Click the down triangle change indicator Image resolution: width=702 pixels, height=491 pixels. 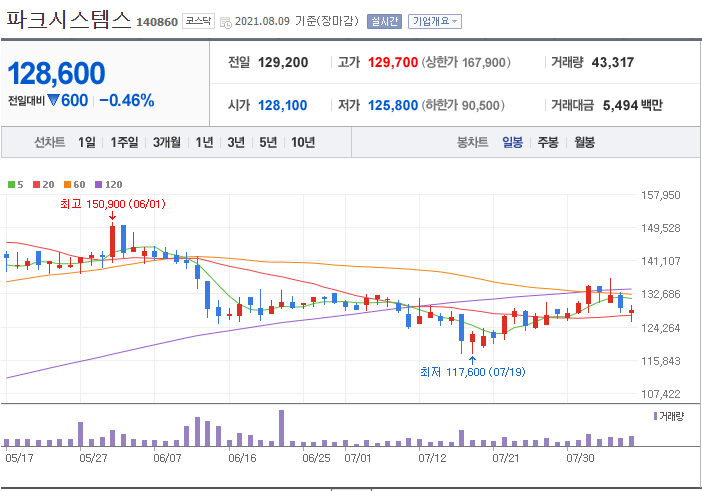[x=53, y=100]
